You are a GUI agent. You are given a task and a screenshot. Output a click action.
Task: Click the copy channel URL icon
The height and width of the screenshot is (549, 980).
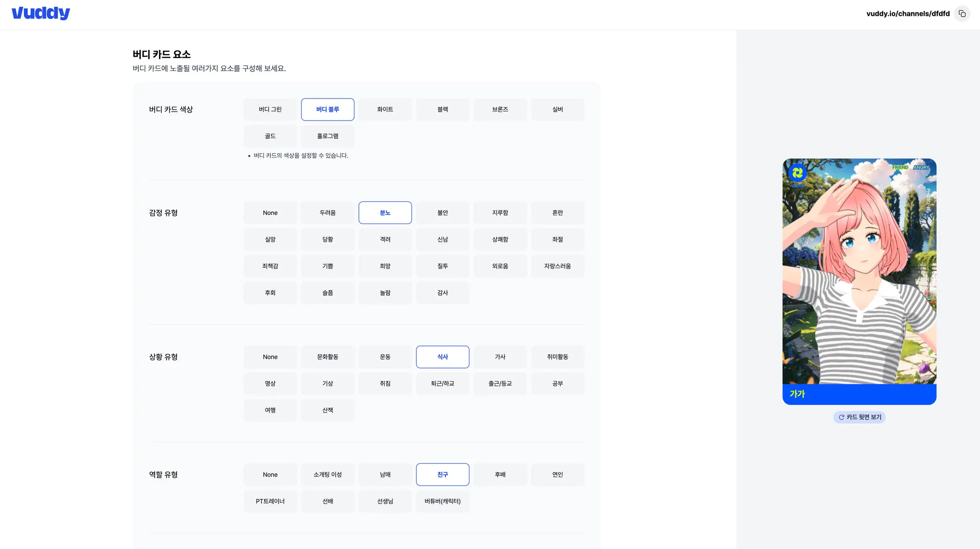(962, 13)
